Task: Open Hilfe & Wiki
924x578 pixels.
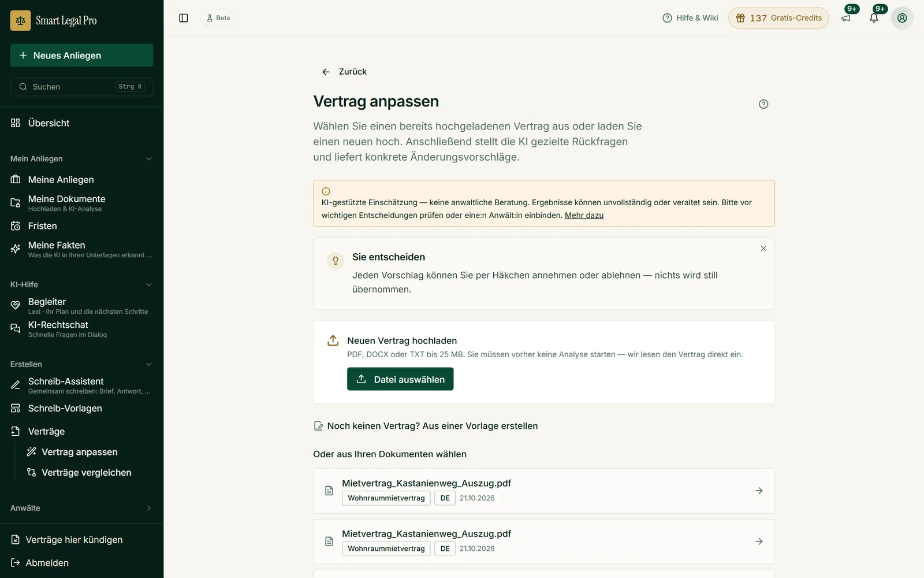Action: pyautogui.click(x=690, y=18)
